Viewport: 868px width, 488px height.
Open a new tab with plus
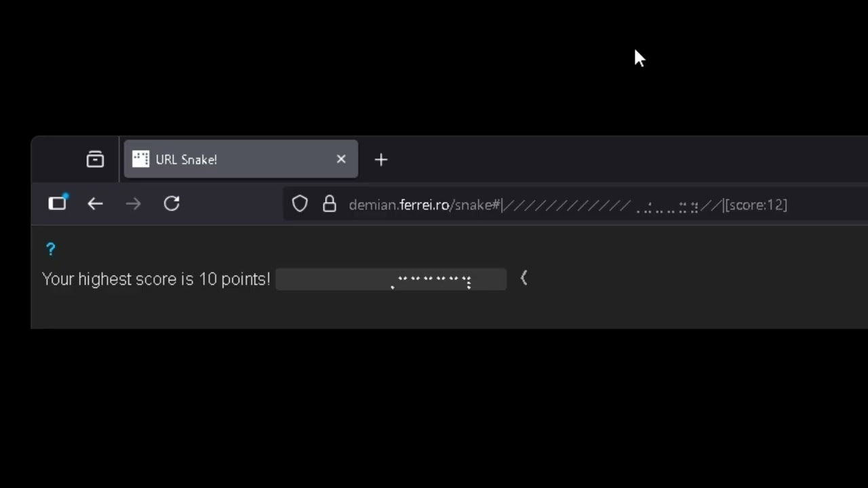tap(381, 160)
